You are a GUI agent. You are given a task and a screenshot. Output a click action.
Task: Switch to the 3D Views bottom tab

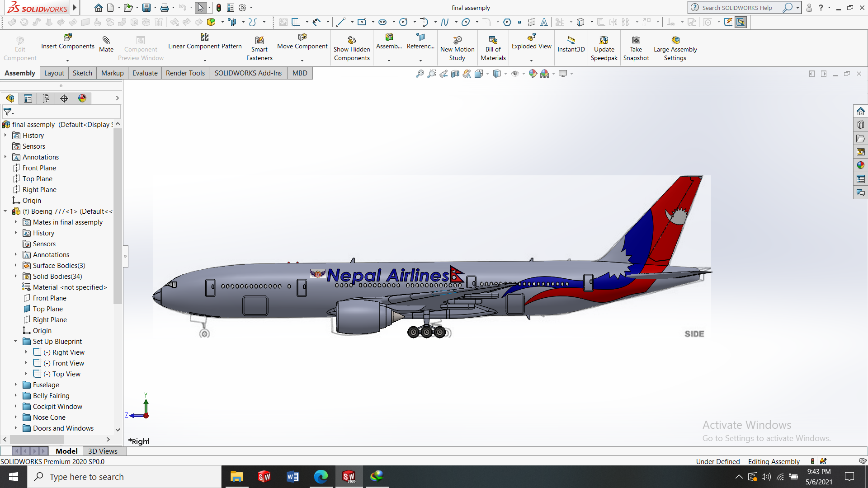[x=103, y=451]
